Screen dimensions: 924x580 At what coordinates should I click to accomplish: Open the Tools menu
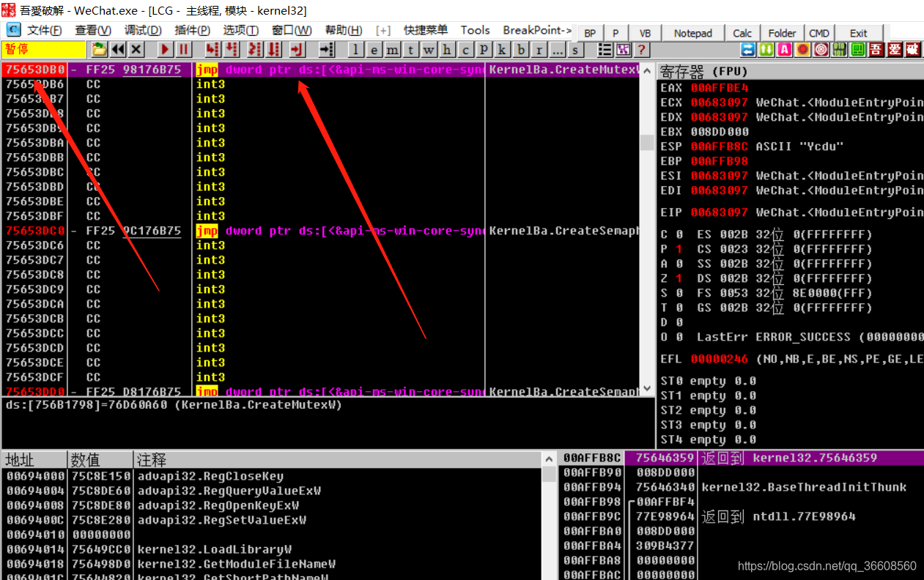pyautogui.click(x=475, y=30)
